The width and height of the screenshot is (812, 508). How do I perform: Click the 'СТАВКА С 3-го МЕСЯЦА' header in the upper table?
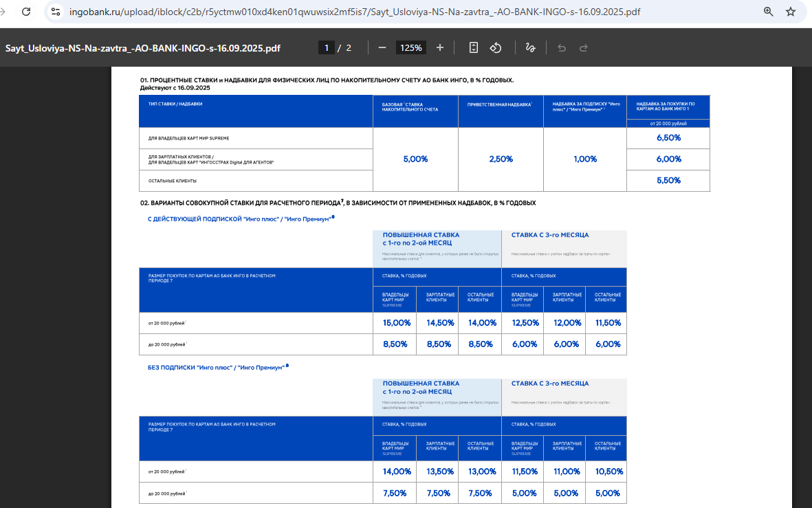[x=550, y=235]
